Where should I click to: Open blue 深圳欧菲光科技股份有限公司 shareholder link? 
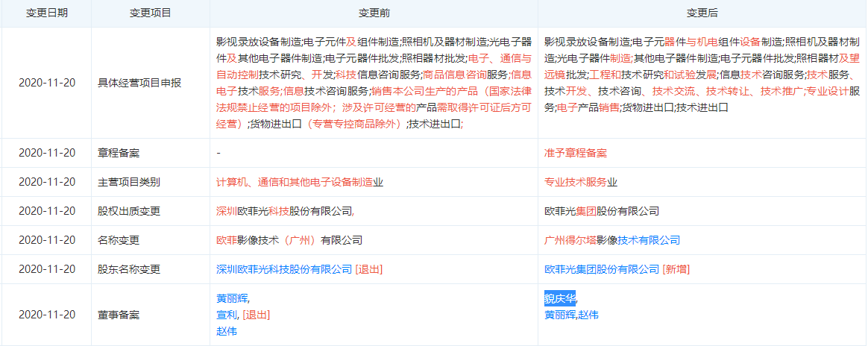(284, 269)
